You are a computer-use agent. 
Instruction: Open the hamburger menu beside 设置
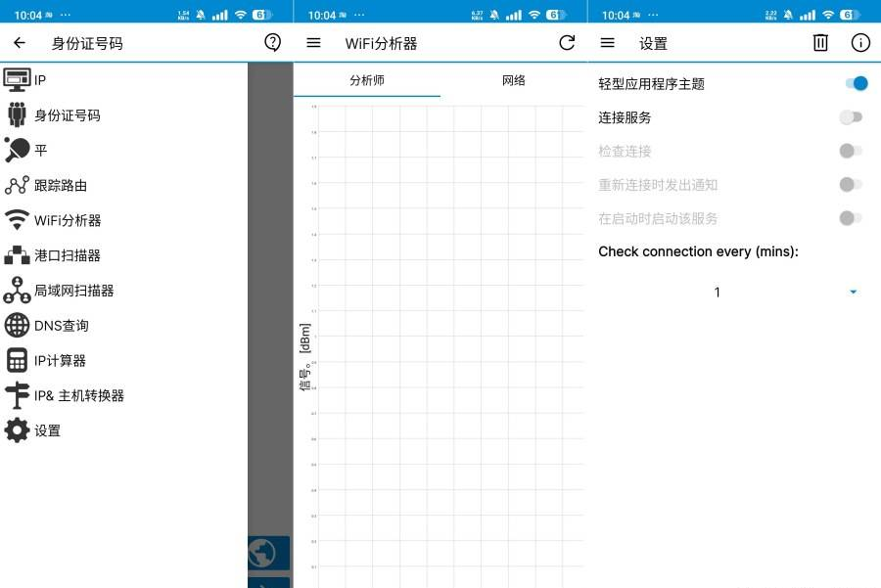point(607,43)
